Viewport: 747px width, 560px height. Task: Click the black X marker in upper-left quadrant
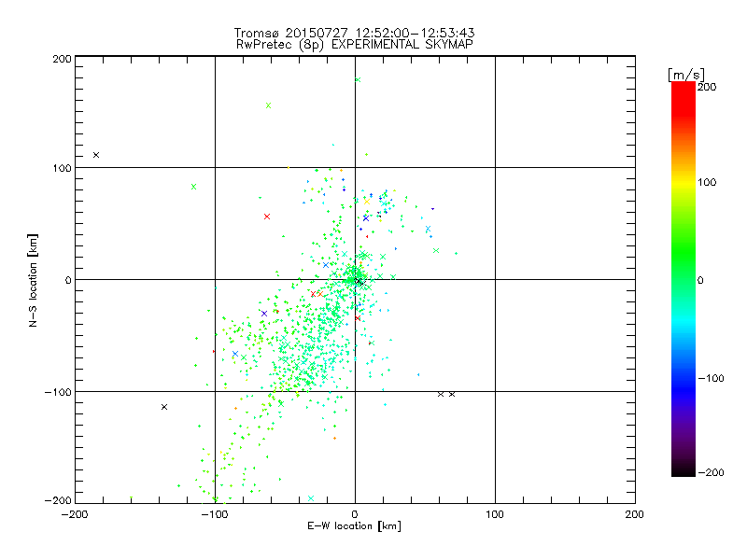(x=96, y=155)
